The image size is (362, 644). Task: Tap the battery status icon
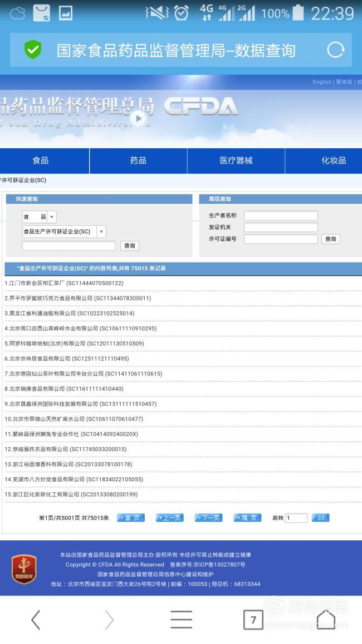click(299, 13)
